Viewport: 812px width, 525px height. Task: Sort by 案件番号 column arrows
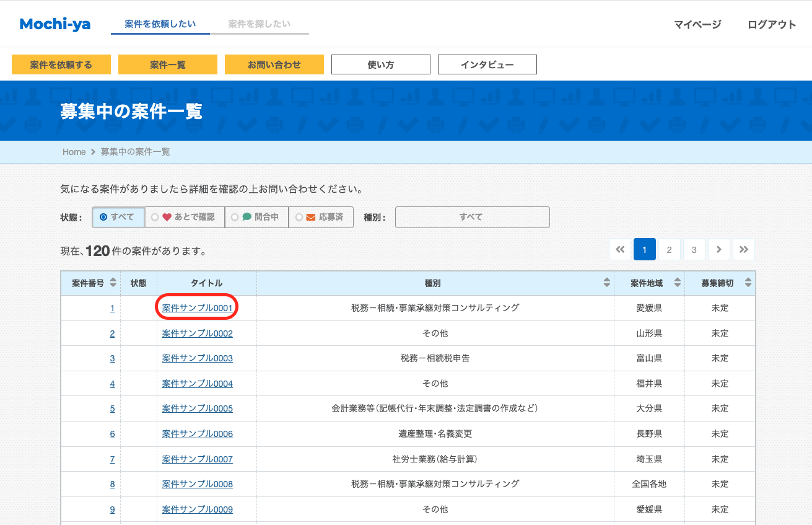[113, 283]
